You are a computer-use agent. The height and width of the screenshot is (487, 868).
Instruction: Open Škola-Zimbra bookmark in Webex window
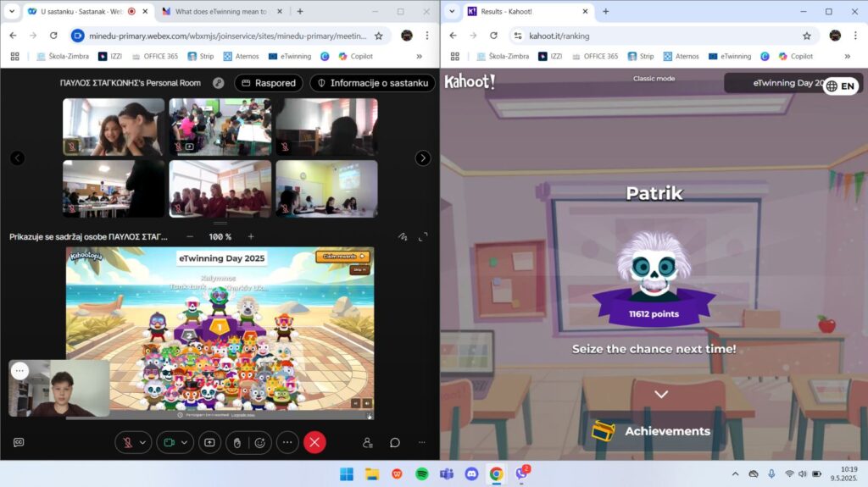63,57
